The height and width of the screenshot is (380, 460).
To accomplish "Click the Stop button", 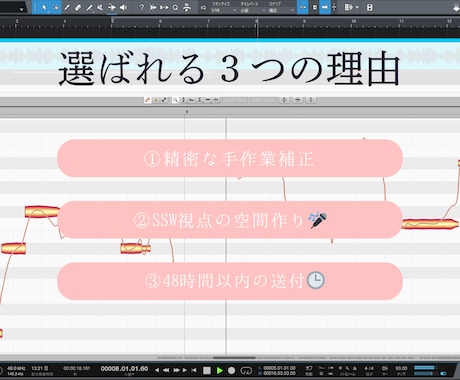I will [x=207, y=370].
